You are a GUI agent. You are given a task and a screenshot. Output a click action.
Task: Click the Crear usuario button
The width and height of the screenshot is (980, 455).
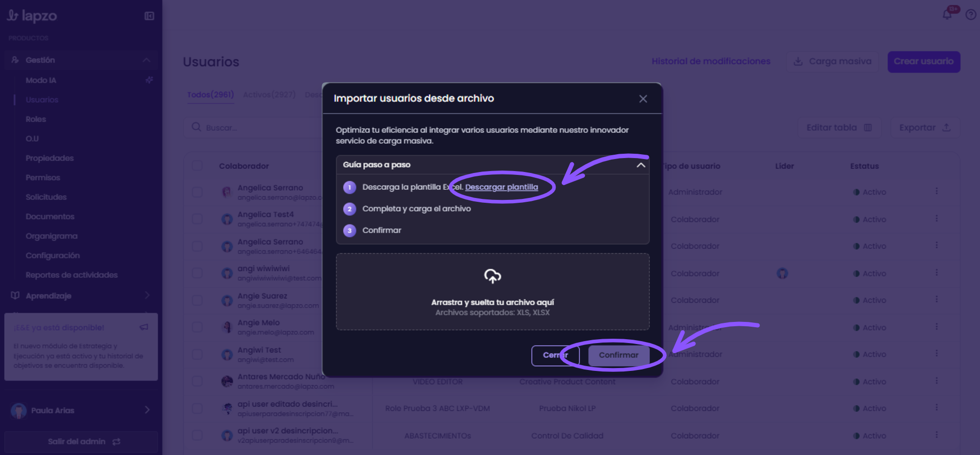click(924, 61)
